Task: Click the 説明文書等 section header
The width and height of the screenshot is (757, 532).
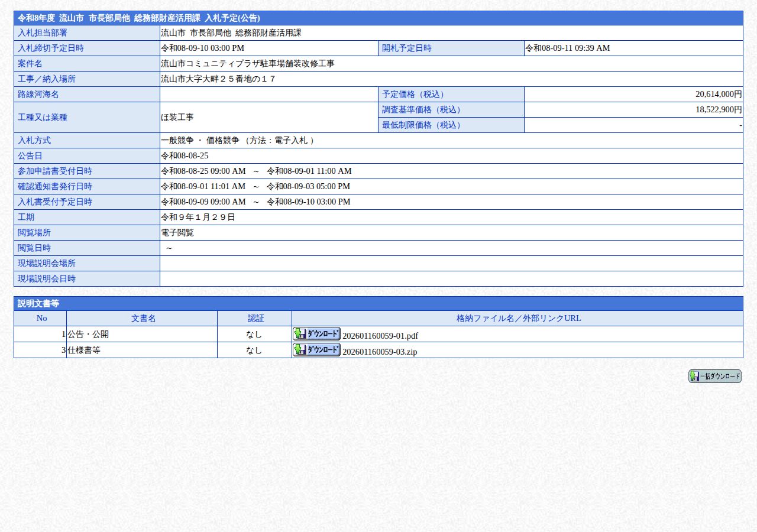Action: click(x=378, y=304)
